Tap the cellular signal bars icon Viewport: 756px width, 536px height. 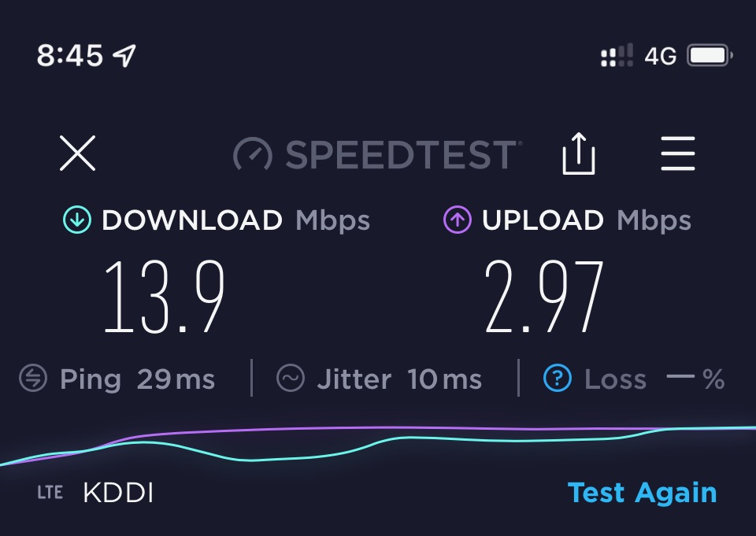(x=617, y=55)
